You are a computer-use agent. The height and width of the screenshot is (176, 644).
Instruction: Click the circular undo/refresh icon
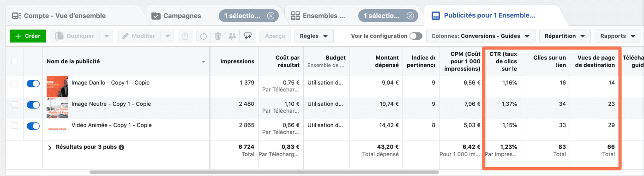(203, 36)
